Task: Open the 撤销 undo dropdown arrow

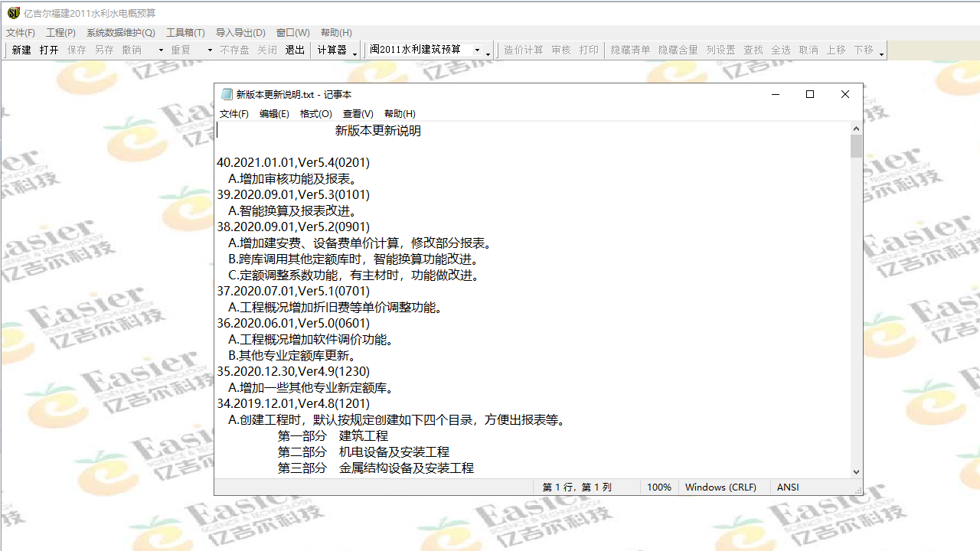Action: (161, 50)
